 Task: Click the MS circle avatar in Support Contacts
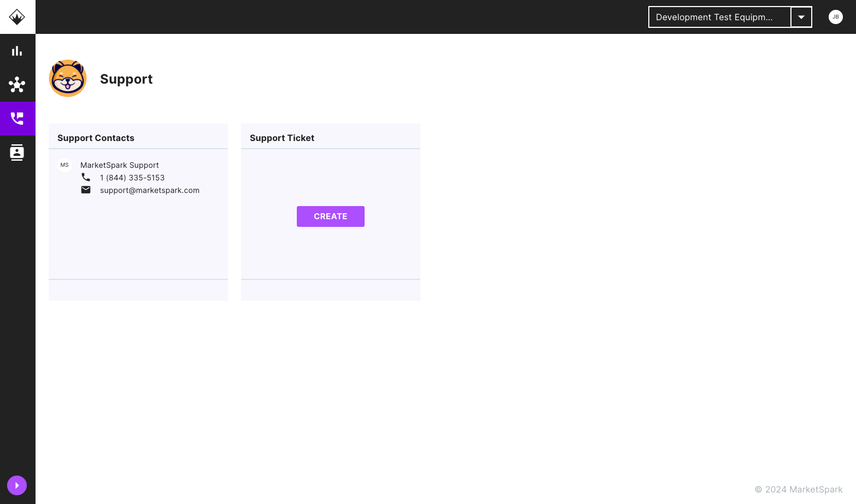[x=65, y=165]
